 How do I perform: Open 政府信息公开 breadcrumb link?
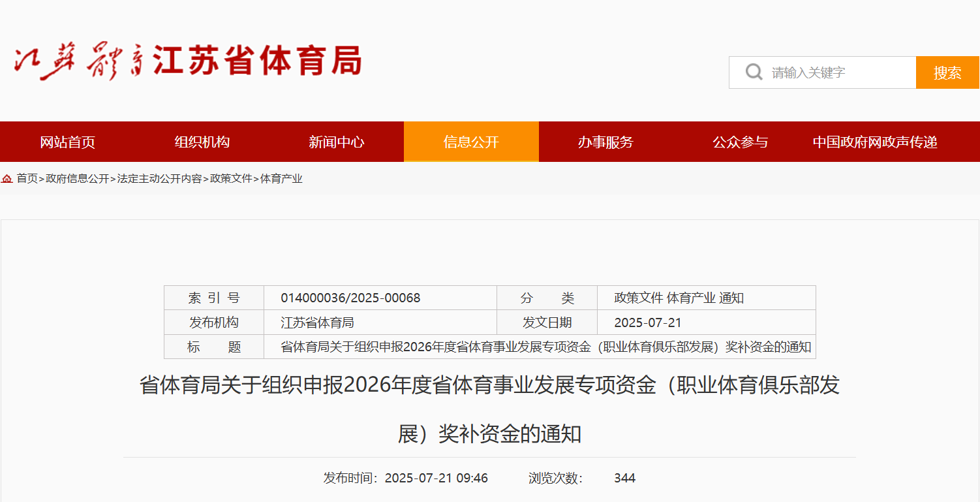(x=78, y=179)
